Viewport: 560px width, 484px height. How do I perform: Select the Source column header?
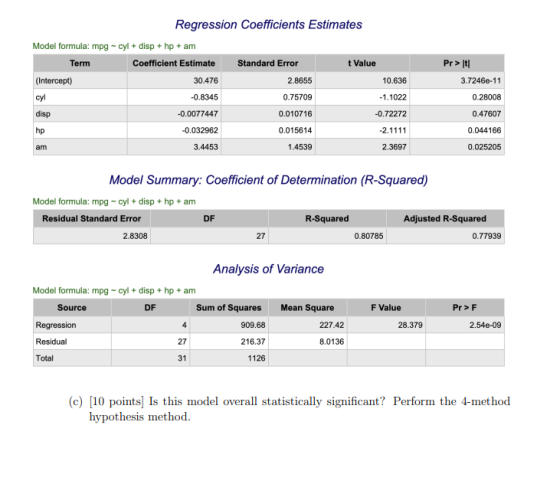(72, 308)
